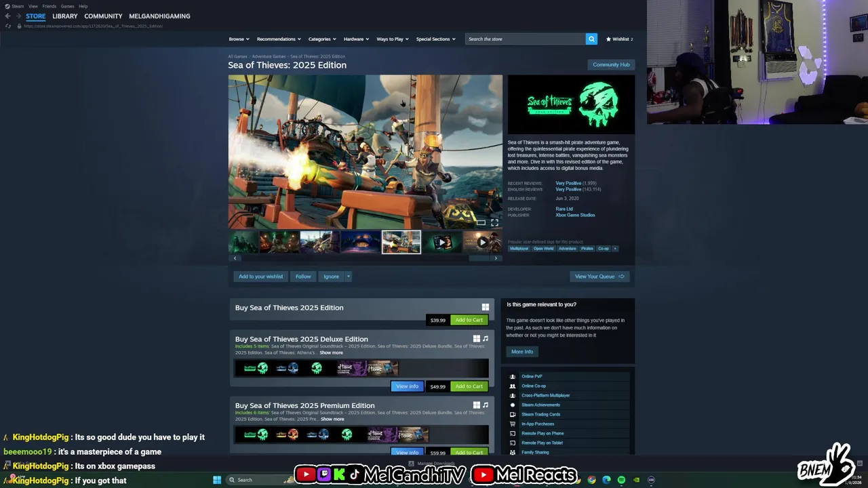Select the blue kraken screenshot thumbnail
868x488 pixels.
tap(360, 242)
